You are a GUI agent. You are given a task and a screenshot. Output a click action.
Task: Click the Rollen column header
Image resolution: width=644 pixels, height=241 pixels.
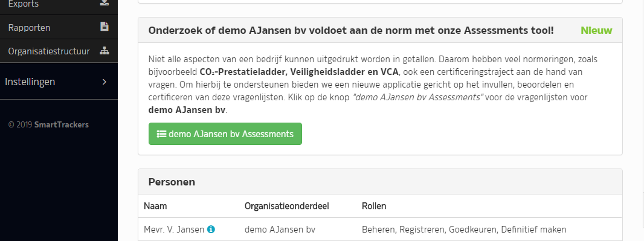pyautogui.click(x=374, y=206)
